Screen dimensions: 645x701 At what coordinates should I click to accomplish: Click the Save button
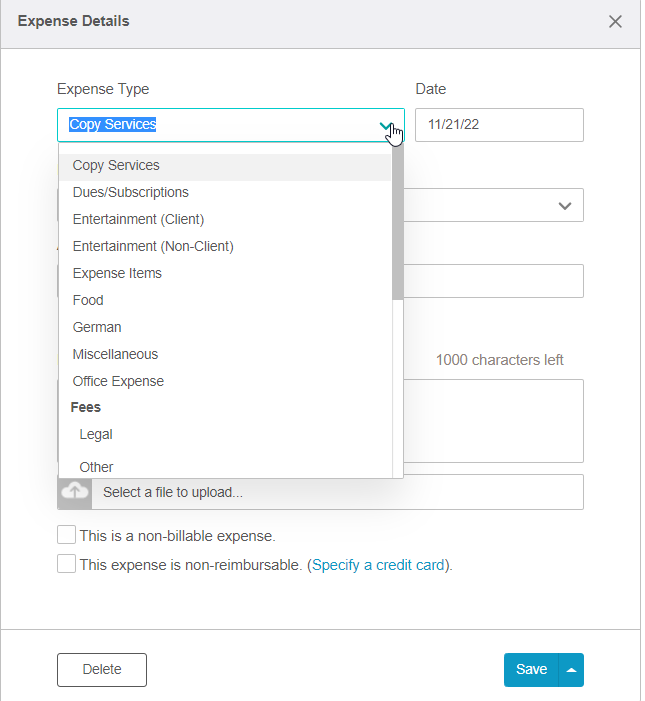(531, 670)
